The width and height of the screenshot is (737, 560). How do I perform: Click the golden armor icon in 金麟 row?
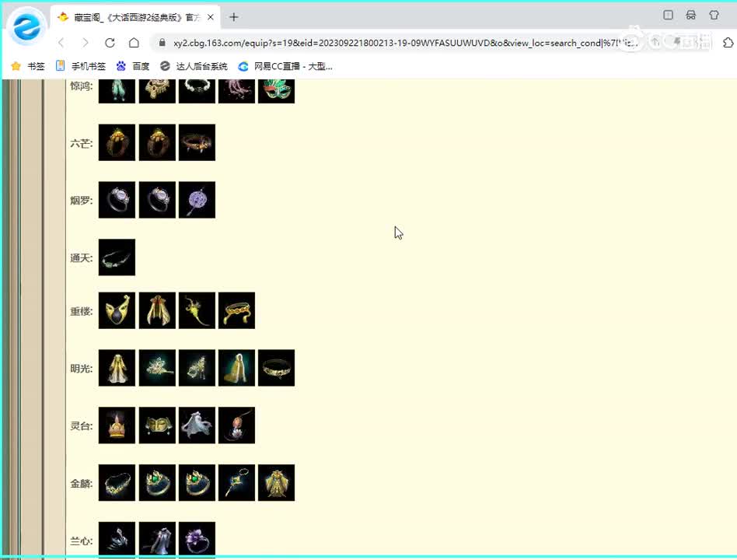click(277, 483)
